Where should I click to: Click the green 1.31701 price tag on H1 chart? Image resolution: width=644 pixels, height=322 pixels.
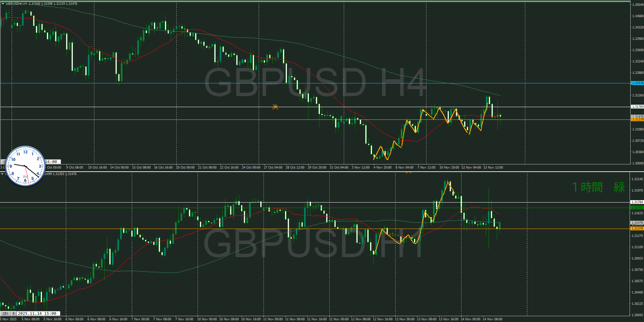pos(637,208)
